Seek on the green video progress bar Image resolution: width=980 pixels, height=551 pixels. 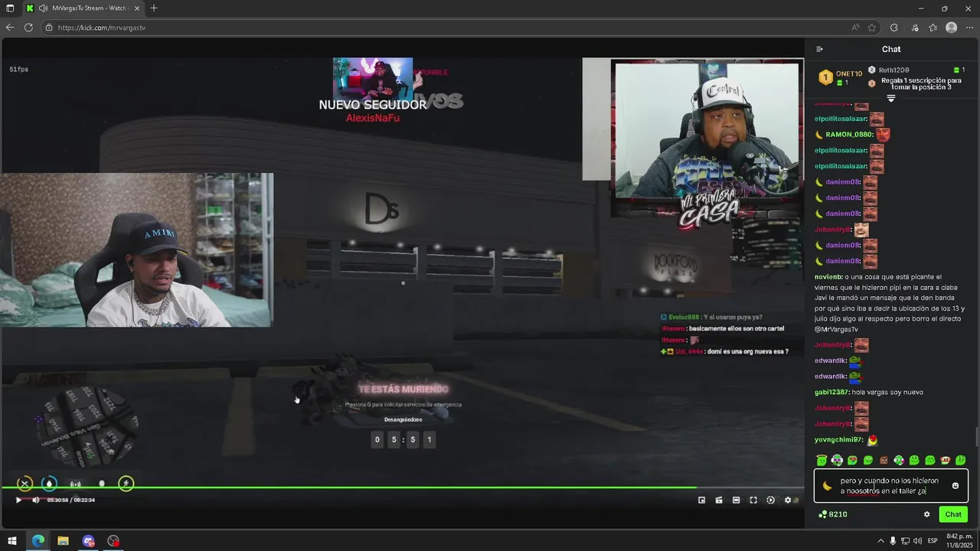click(402, 487)
